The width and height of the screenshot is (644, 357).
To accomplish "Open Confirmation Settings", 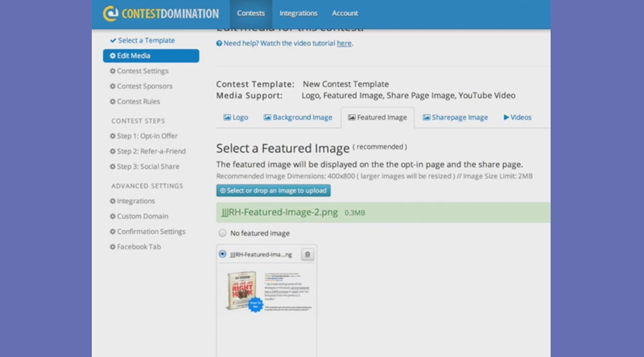I will coord(151,232).
